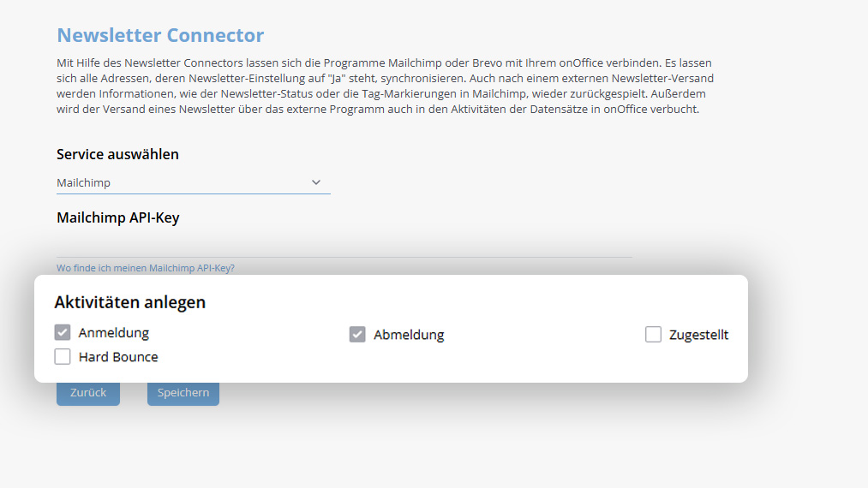This screenshot has height=488, width=868.
Task: Click the Abmeldung label text
Action: click(x=409, y=335)
